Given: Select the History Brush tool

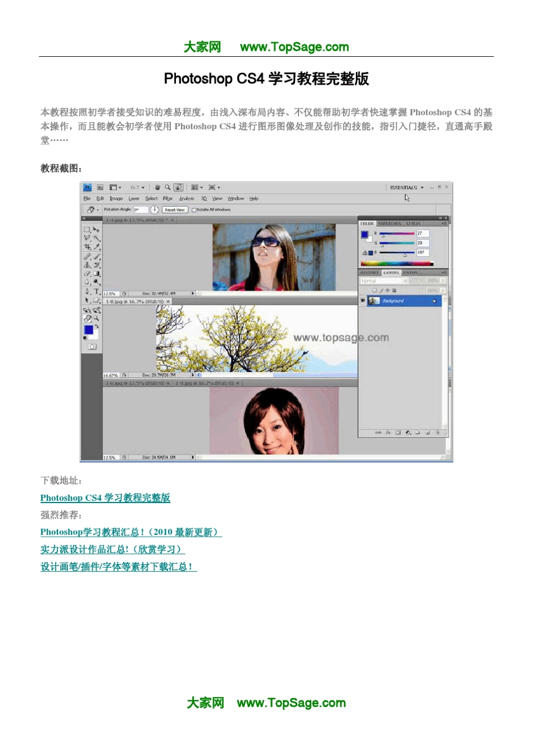Looking at the screenshot, I should point(97,265).
